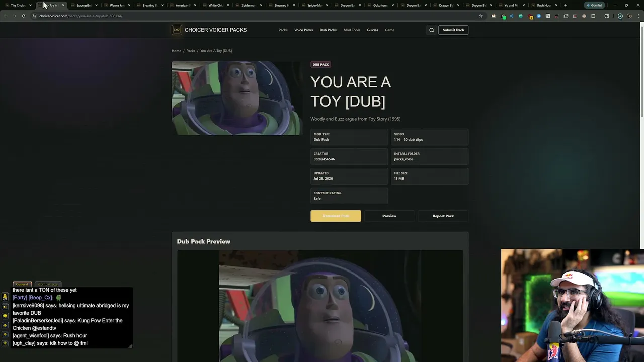Open the site information icon beside the URL
Screen dimensions: 644x362
(34, 16)
